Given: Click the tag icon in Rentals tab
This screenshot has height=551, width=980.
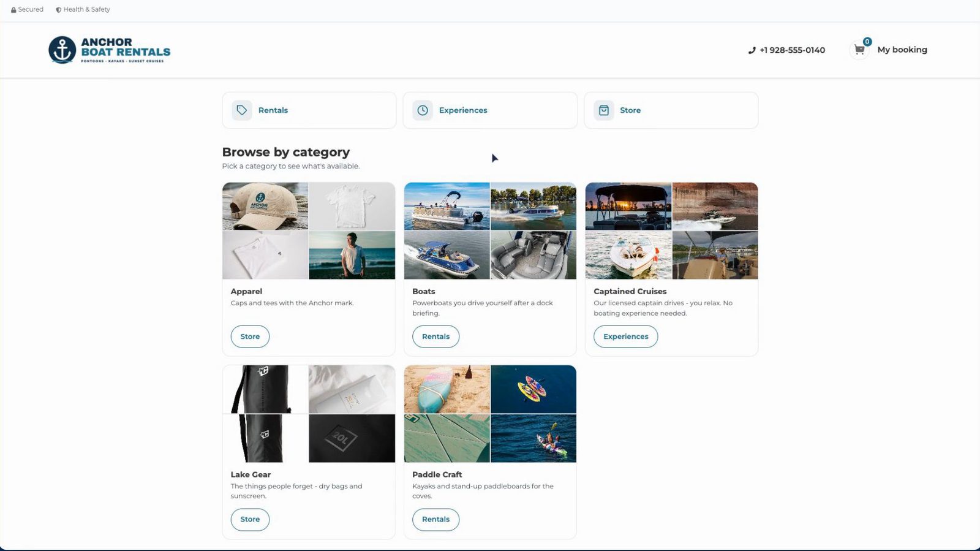Looking at the screenshot, I should tap(242, 110).
